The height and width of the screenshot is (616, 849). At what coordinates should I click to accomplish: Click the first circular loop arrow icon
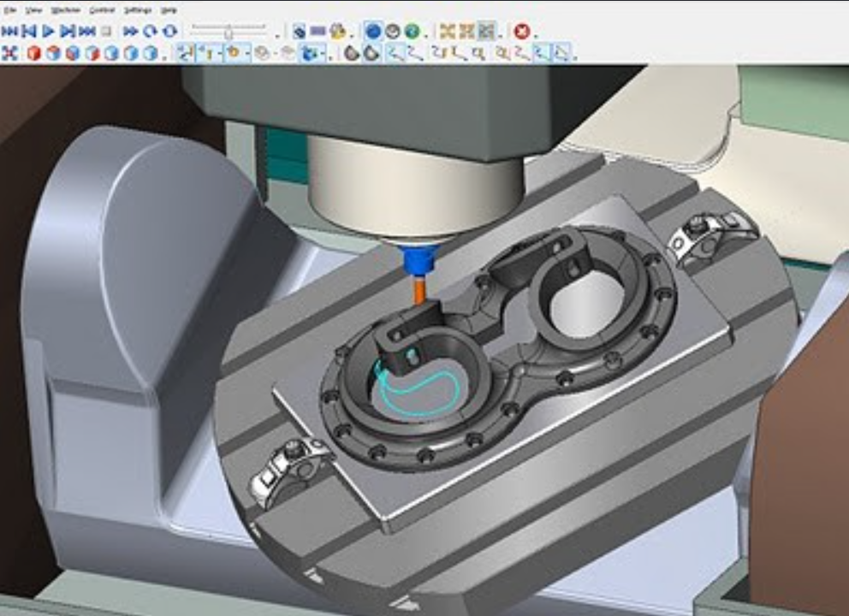pos(150,32)
